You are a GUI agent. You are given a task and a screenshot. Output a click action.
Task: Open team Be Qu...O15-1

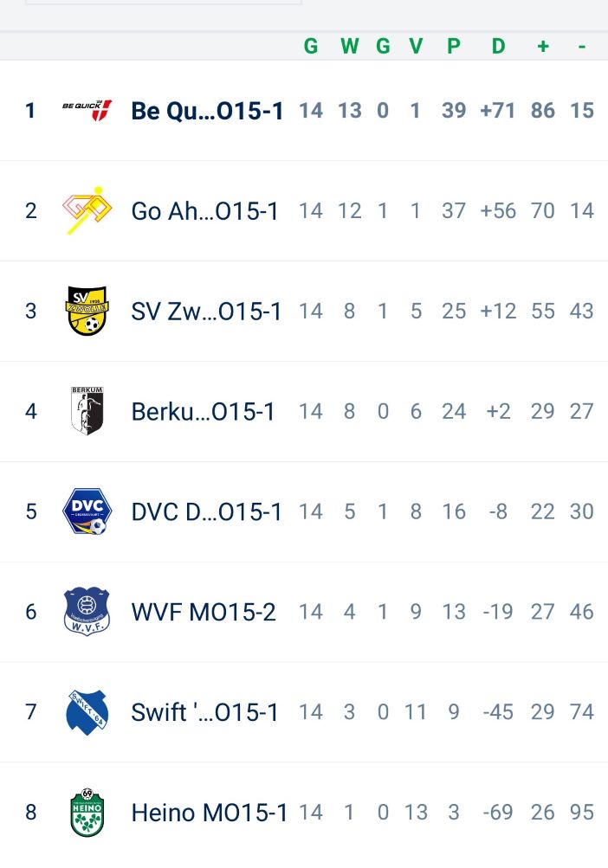207,111
